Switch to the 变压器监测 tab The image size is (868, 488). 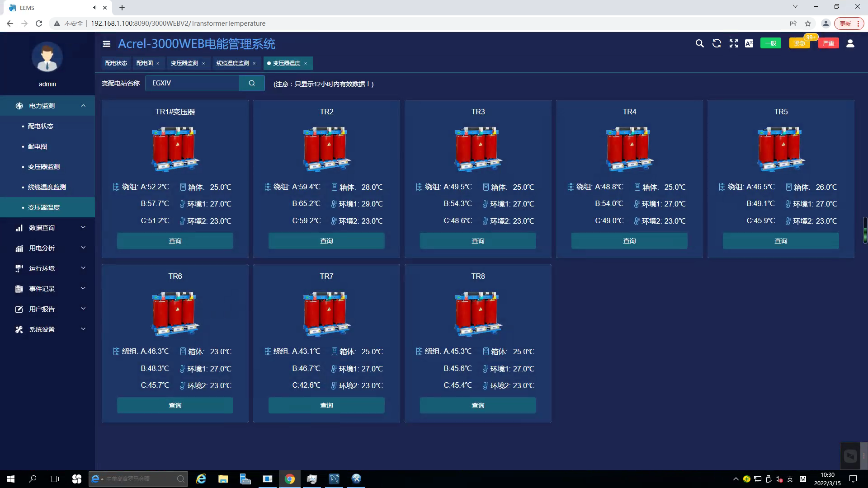pyautogui.click(x=184, y=63)
